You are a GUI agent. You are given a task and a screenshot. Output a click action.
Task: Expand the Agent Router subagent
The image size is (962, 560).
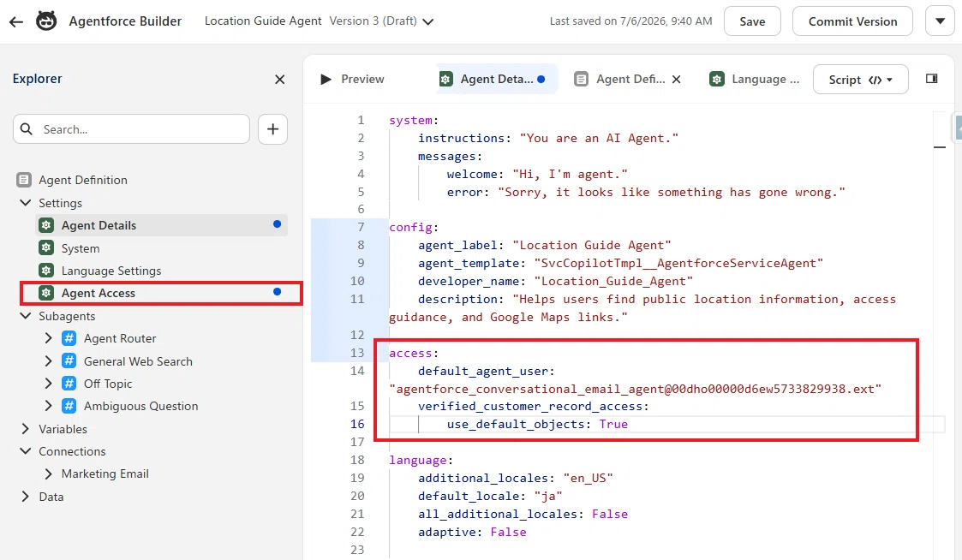pos(49,338)
